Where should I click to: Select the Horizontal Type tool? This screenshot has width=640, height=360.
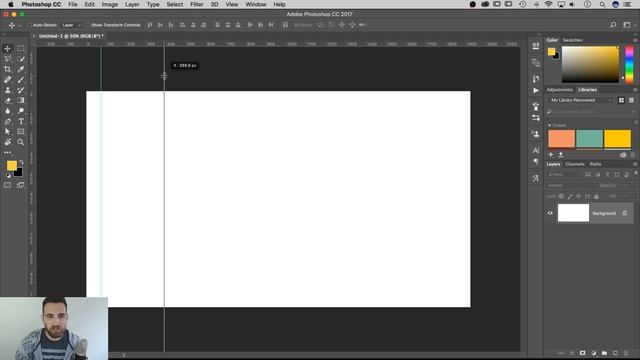tap(20, 121)
